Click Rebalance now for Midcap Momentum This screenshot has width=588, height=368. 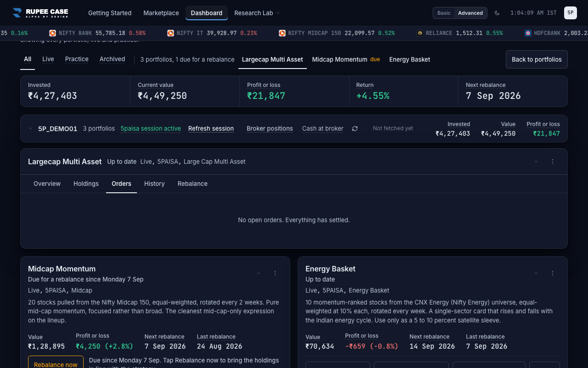[x=56, y=364]
